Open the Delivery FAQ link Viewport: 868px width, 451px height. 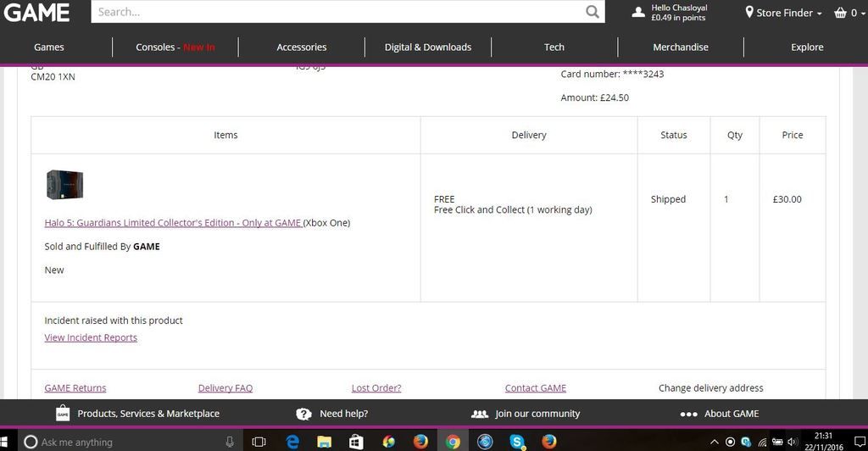pyautogui.click(x=225, y=388)
